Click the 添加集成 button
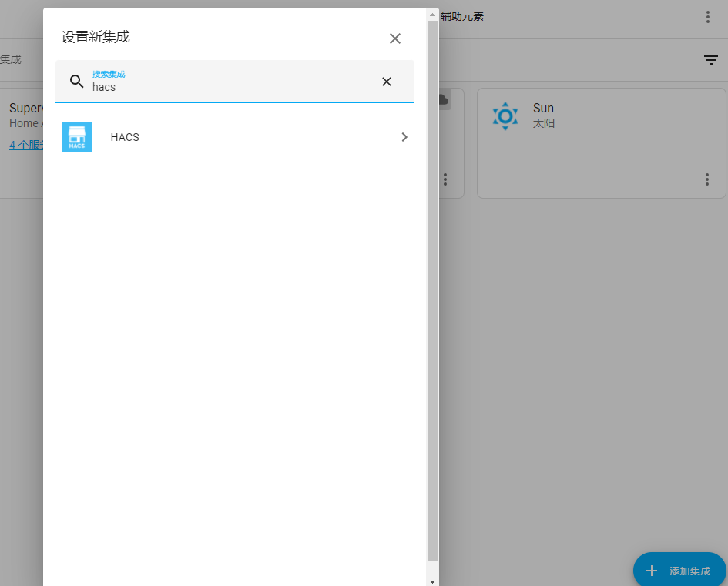 pyautogui.click(x=679, y=571)
